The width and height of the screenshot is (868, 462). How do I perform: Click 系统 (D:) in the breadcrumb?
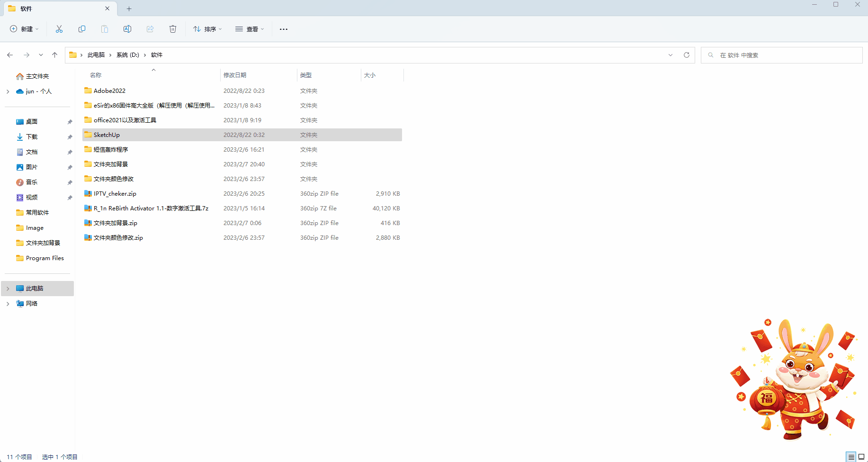click(x=128, y=55)
